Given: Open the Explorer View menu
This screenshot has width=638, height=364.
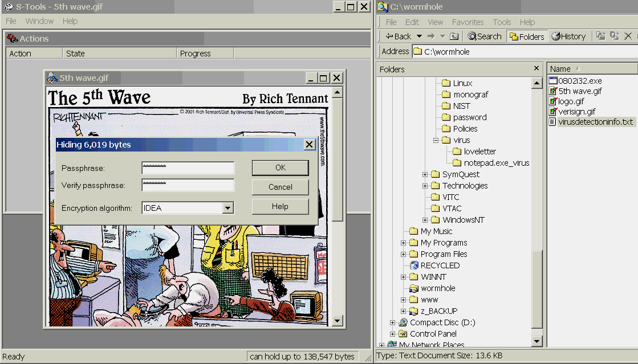Looking at the screenshot, I should [435, 22].
